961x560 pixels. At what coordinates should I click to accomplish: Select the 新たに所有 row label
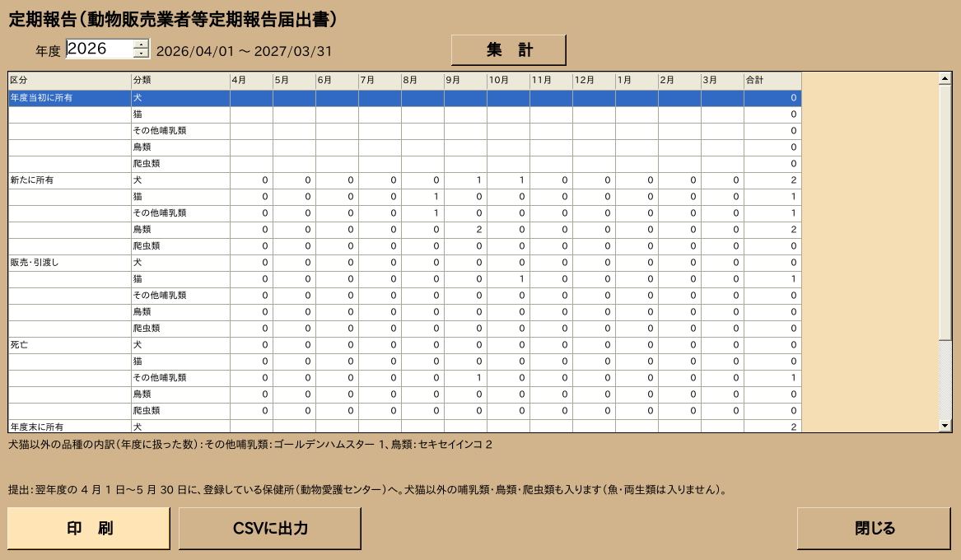point(70,180)
